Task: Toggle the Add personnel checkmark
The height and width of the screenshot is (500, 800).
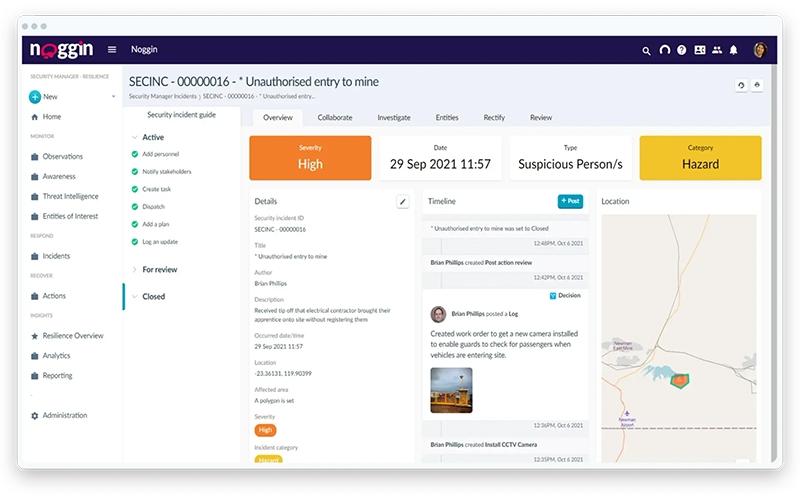Action: click(x=135, y=154)
